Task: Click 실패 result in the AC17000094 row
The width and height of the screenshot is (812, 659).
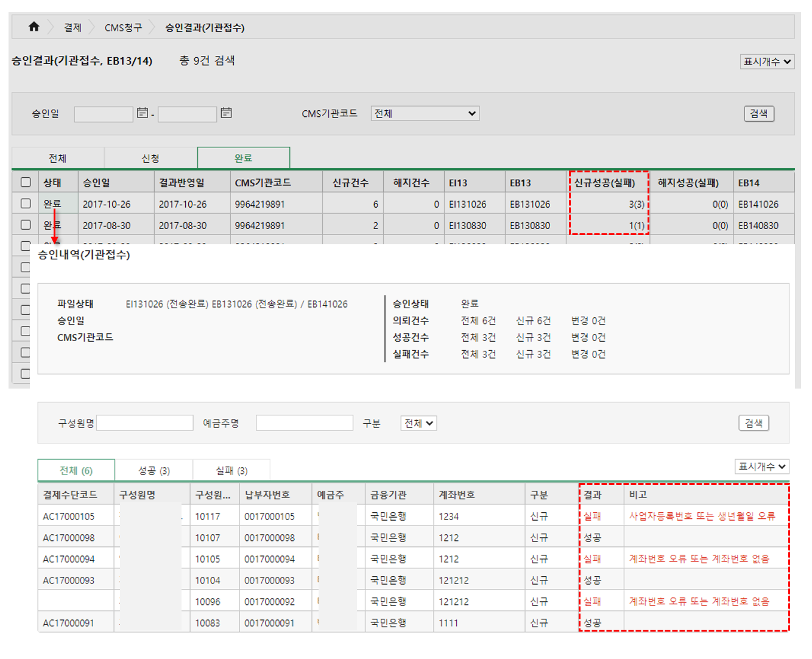Action: coord(592,559)
